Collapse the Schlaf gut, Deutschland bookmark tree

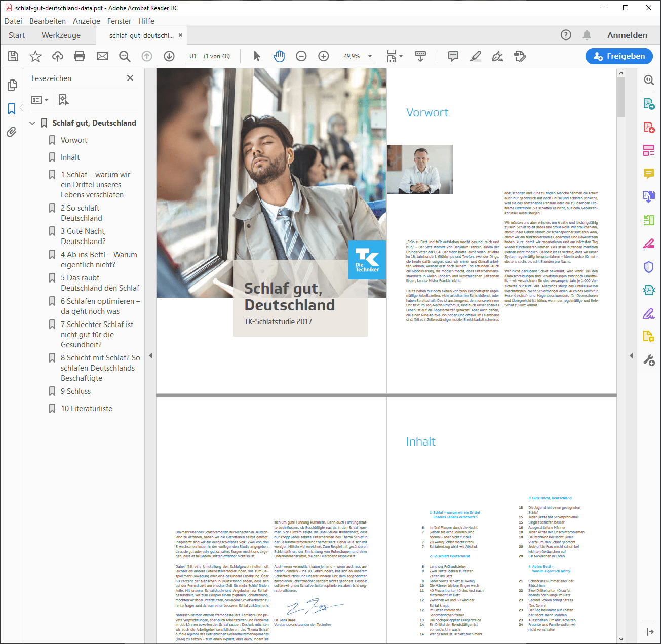[32, 123]
